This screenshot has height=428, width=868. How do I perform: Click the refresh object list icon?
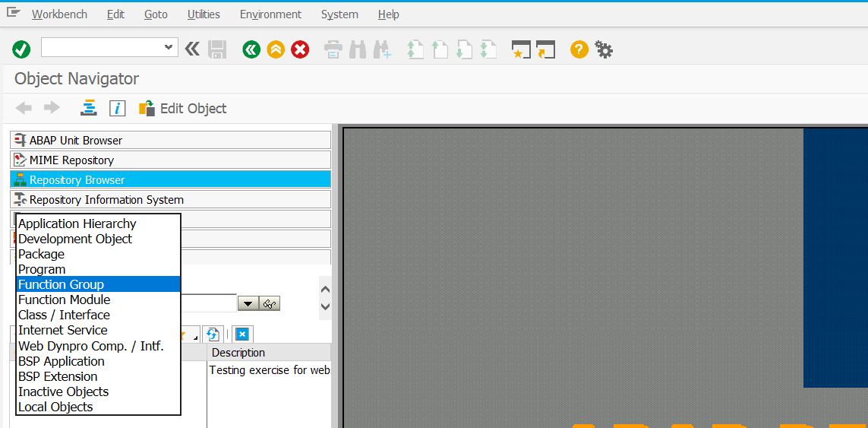click(x=213, y=334)
